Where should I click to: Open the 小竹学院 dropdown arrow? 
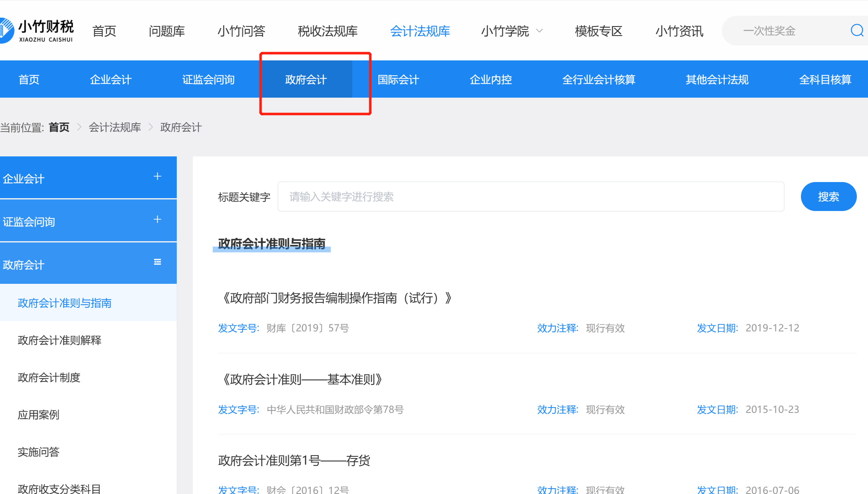539,31
